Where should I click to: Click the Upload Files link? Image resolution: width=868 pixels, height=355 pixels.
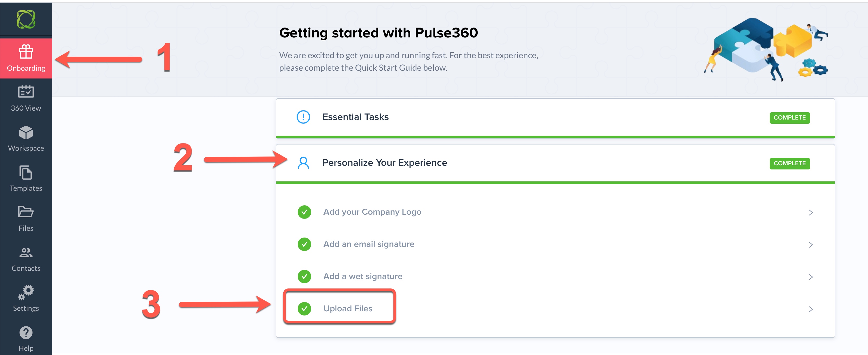point(348,308)
